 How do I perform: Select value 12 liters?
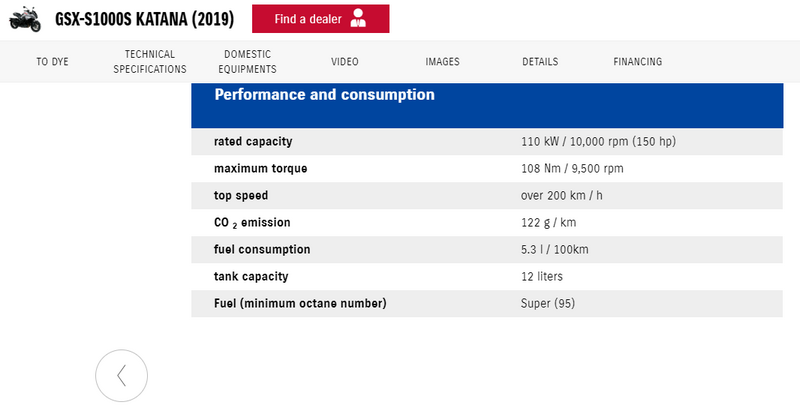pos(542,277)
